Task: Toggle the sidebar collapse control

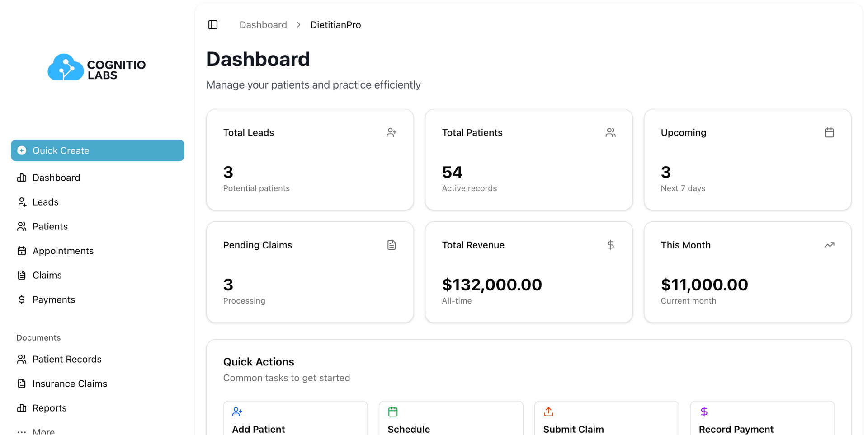Action: 212,24
